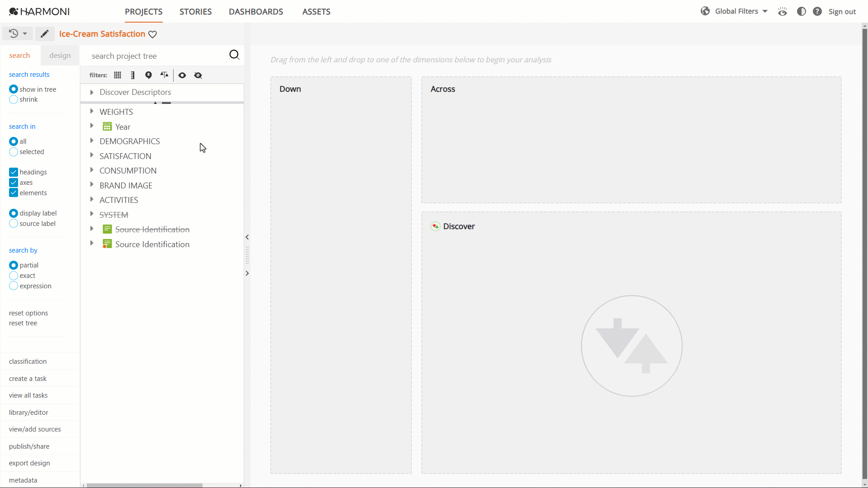Image resolution: width=868 pixels, height=488 pixels.
Task: Open the STORIES tab
Action: point(196,12)
